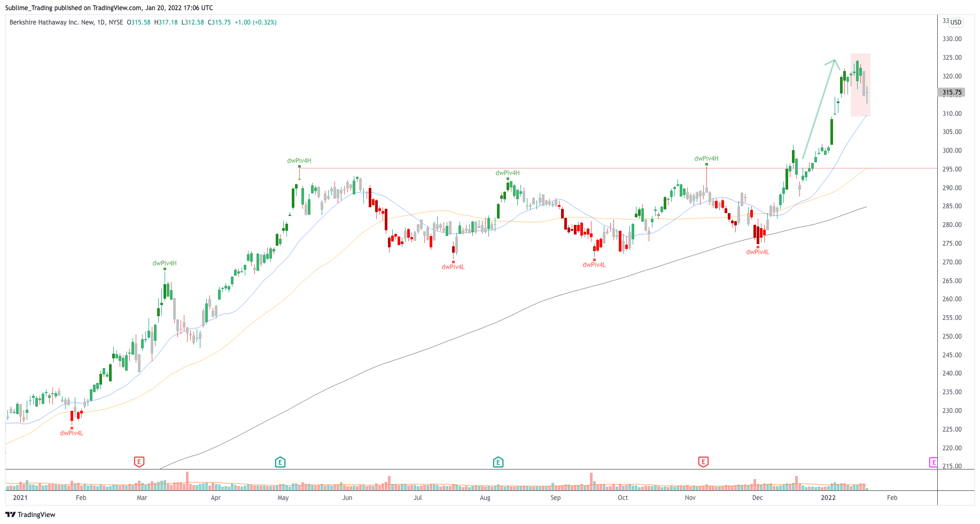Screen dimensions: 980x524
Task: Select the dwPiv4L pivot label near late September
Action: click(594, 265)
